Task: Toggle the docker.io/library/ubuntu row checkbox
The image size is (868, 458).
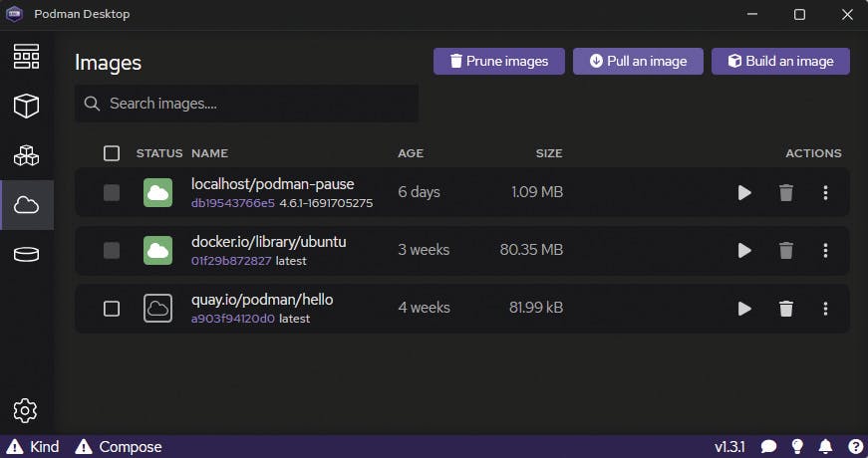Action: [112, 250]
